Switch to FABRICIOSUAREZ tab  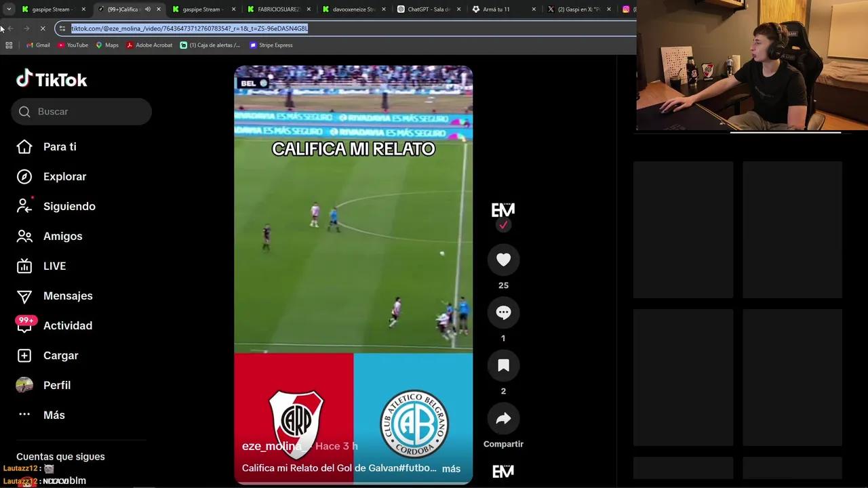coord(279,9)
